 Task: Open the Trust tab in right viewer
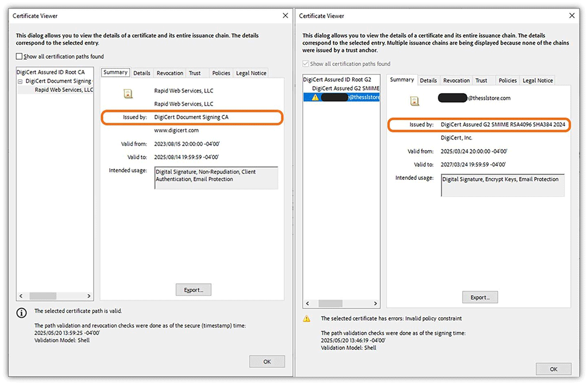click(x=481, y=80)
